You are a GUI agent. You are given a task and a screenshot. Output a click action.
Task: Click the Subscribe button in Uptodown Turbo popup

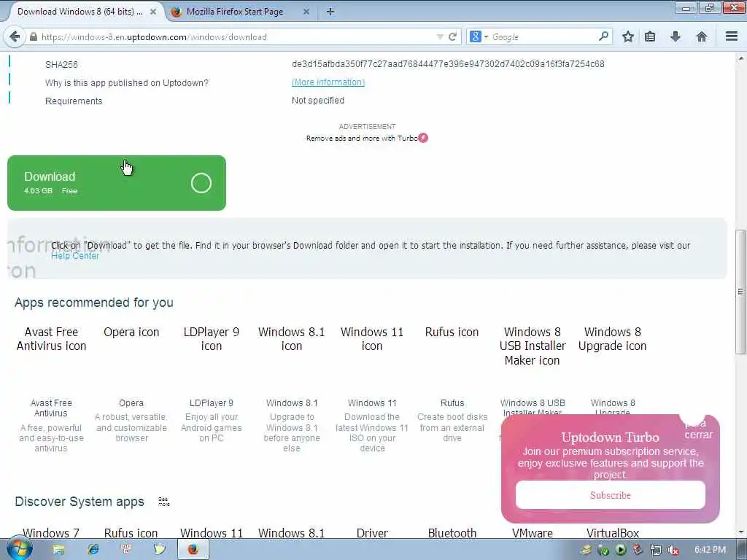point(611,495)
